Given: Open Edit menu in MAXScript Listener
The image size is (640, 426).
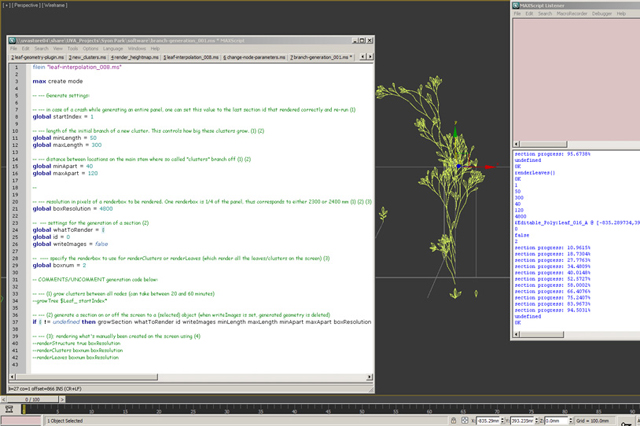Looking at the screenshot, I should pyautogui.click(x=529, y=13).
